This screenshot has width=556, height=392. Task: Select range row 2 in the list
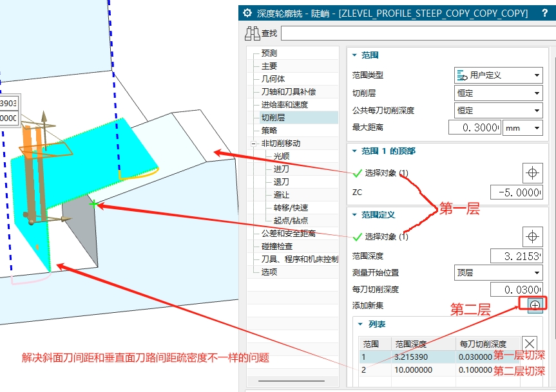pyautogui.click(x=439, y=370)
